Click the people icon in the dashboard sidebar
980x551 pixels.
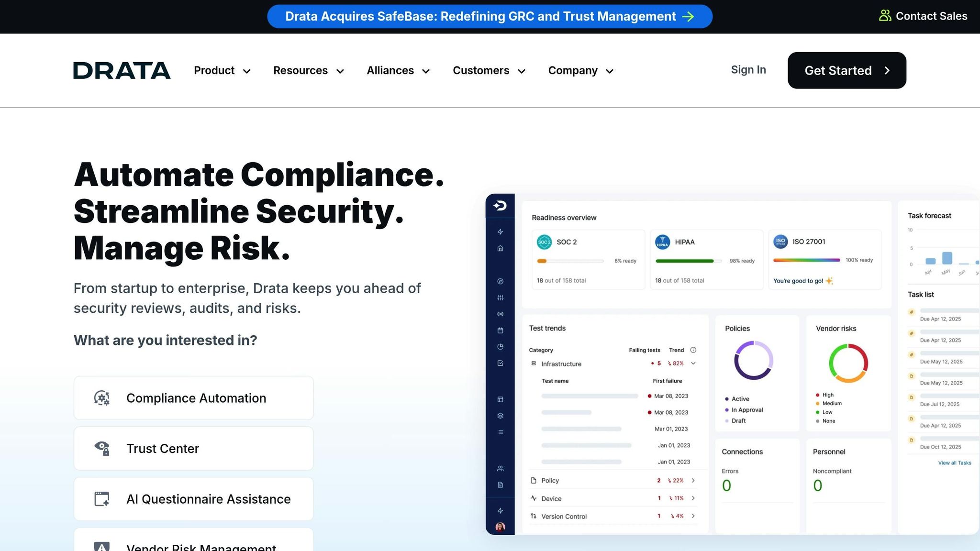(x=500, y=469)
